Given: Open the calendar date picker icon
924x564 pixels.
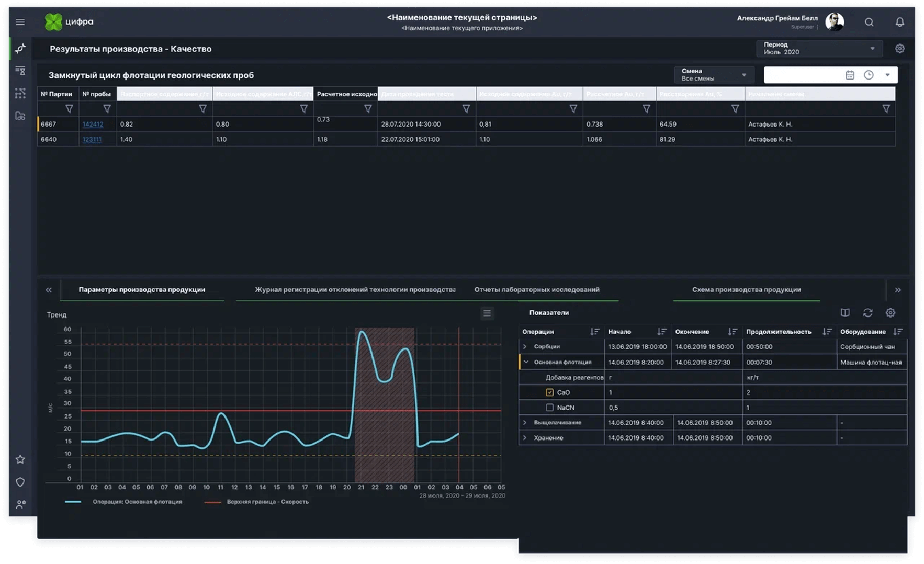Looking at the screenshot, I should [x=850, y=75].
